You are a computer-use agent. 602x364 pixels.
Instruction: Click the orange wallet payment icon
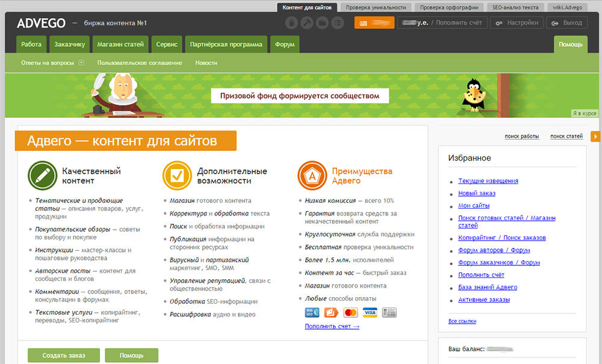point(331,313)
